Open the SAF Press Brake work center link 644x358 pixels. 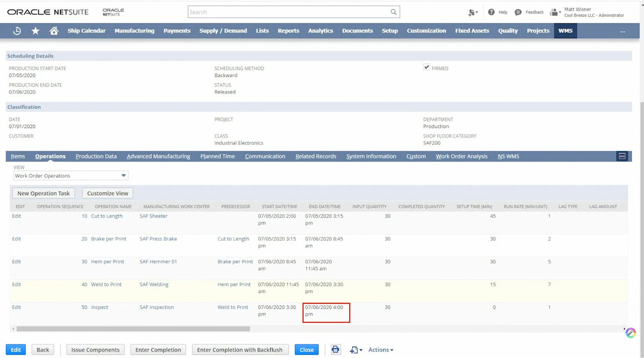pyautogui.click(x=158, y=239)
